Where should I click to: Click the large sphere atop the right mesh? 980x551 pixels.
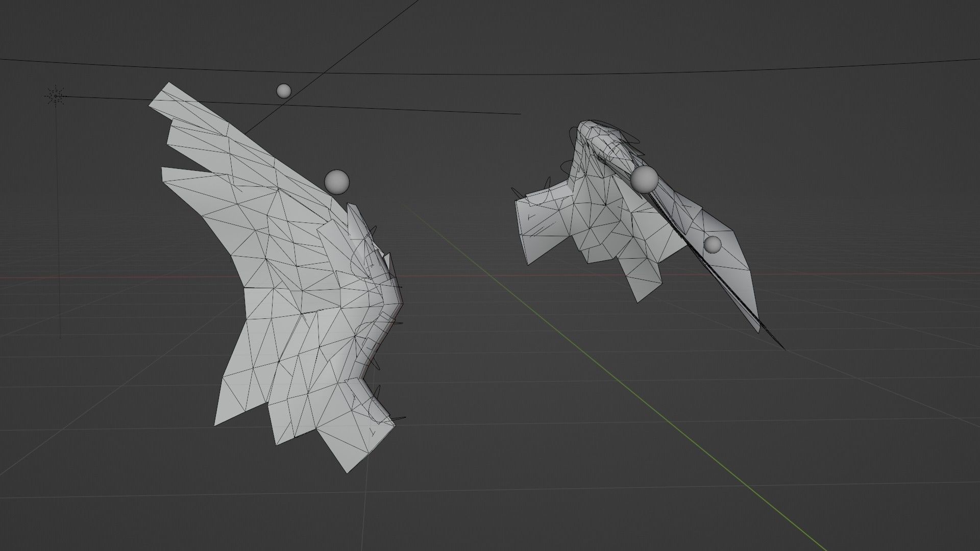645,179
